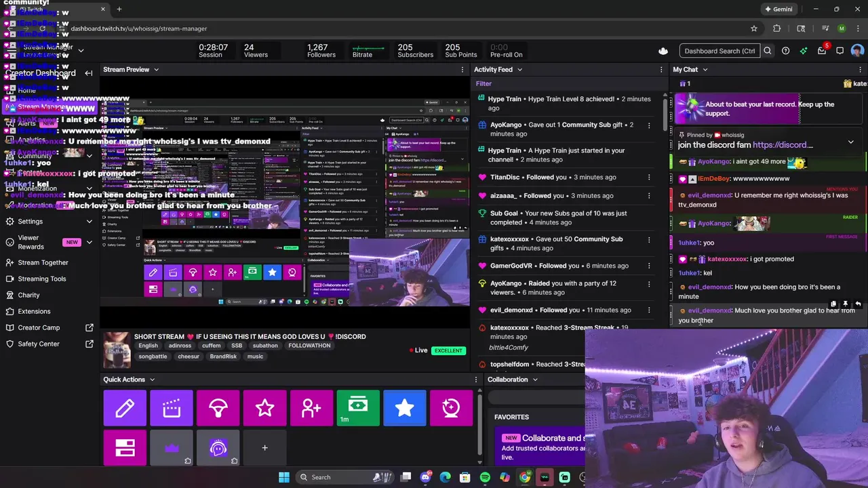Open the help question mark icon
This screenshot has height=488, width=868.
click(x=785, y=51)
